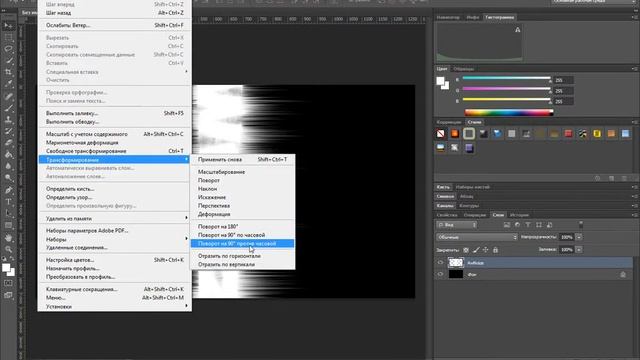Hide the layer above Фон

pos(440,263)
